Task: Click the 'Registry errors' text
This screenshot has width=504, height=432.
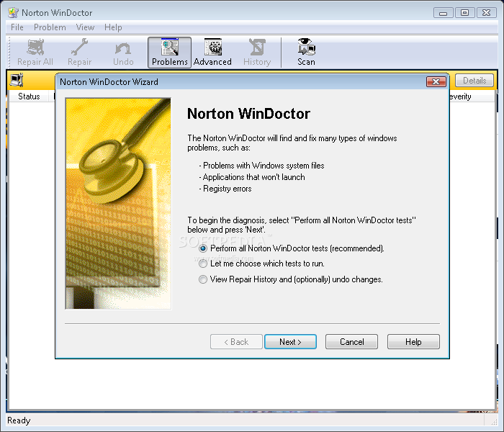Action: [228, 189]
